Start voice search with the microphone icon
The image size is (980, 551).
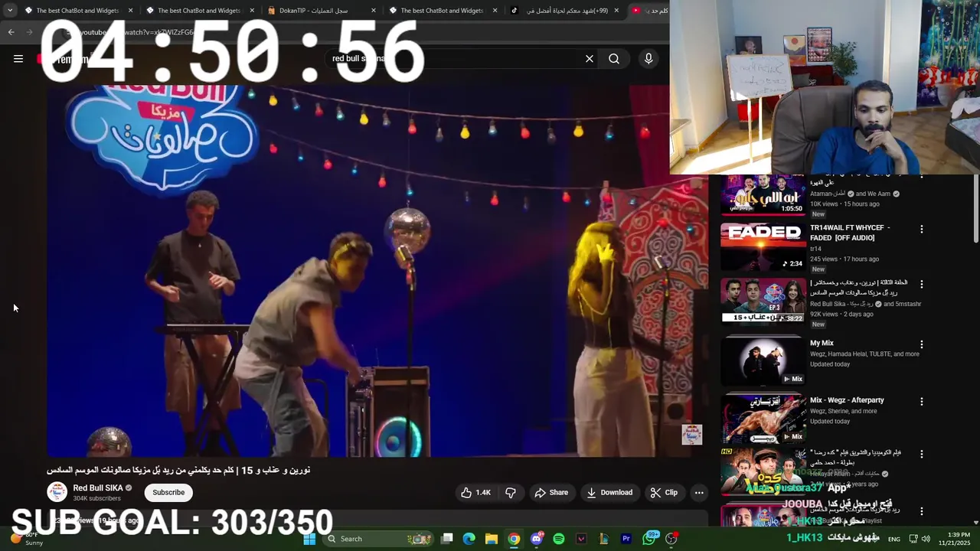click(x=648, y=59)
